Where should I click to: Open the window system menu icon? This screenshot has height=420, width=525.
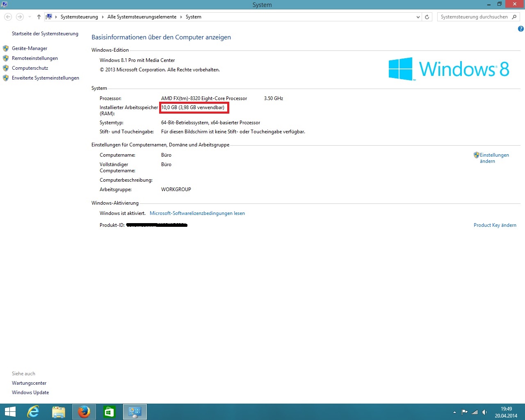click(x=4, y=5)
